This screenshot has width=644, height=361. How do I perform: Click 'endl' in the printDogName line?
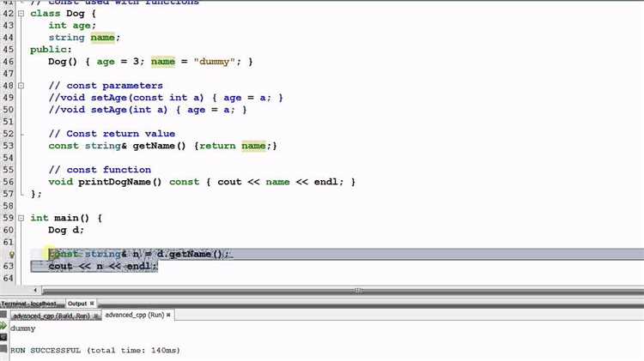coord(326,182)
